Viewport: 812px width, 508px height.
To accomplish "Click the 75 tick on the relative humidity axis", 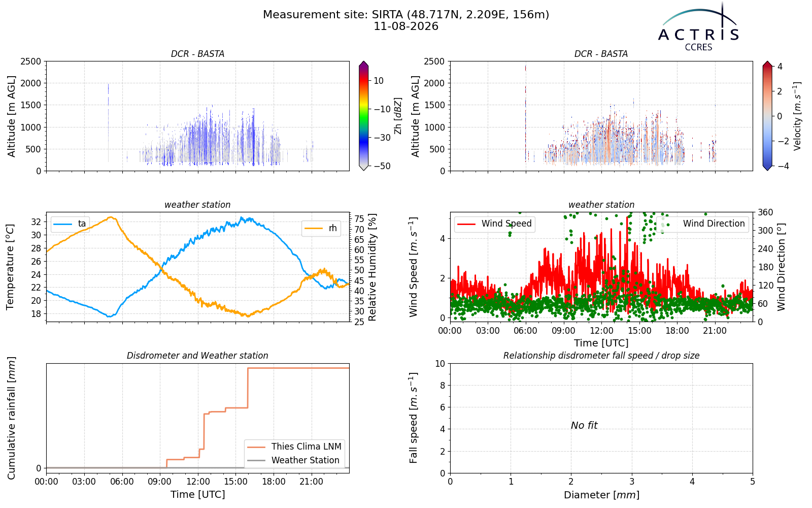I will point(359,219).
